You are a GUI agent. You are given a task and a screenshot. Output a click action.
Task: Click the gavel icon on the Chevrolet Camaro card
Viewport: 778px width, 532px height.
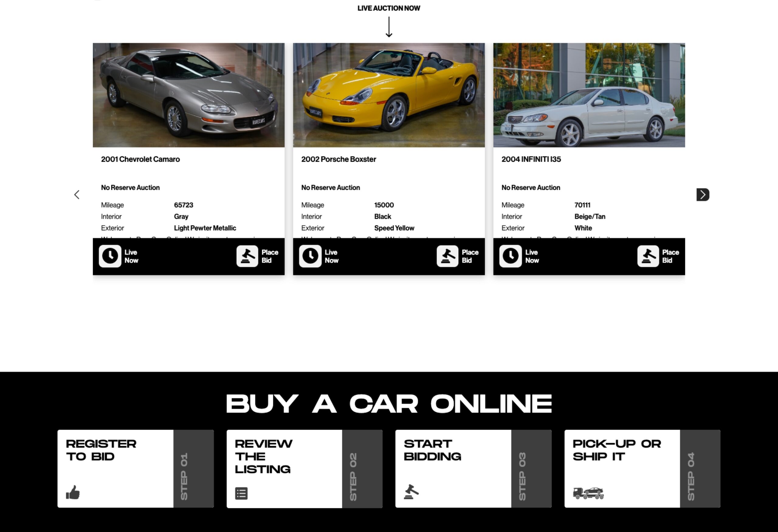(247, 256)
